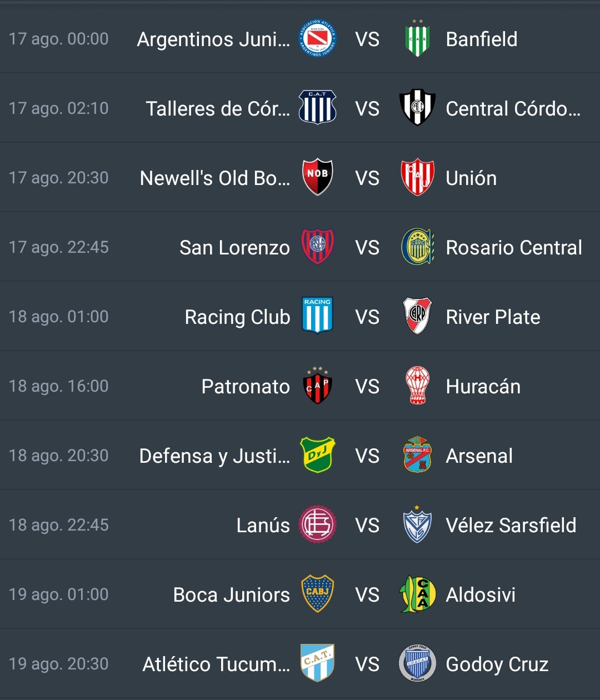The width and height of the screenshot is (600, 700).
Task: Tap the River Plate crest
Action: click(417, 316)
